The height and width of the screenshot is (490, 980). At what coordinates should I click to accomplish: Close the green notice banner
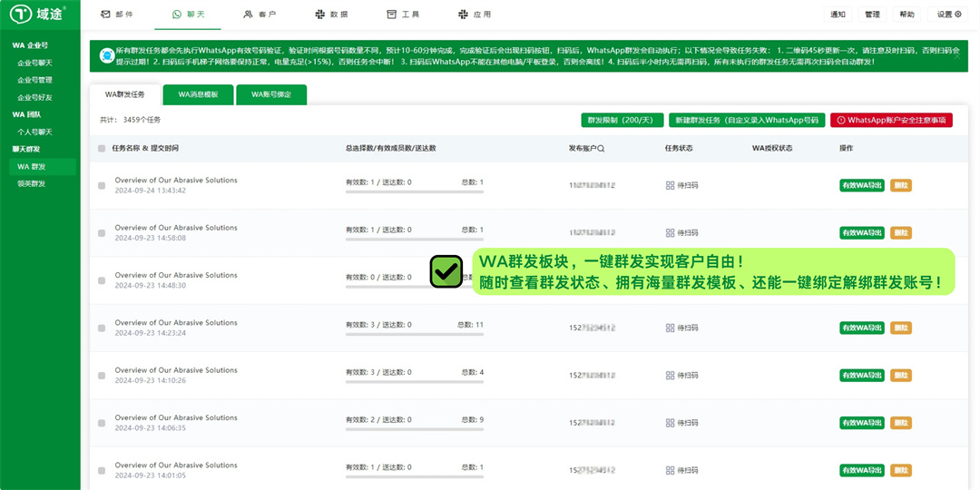[x=956, y=56]
